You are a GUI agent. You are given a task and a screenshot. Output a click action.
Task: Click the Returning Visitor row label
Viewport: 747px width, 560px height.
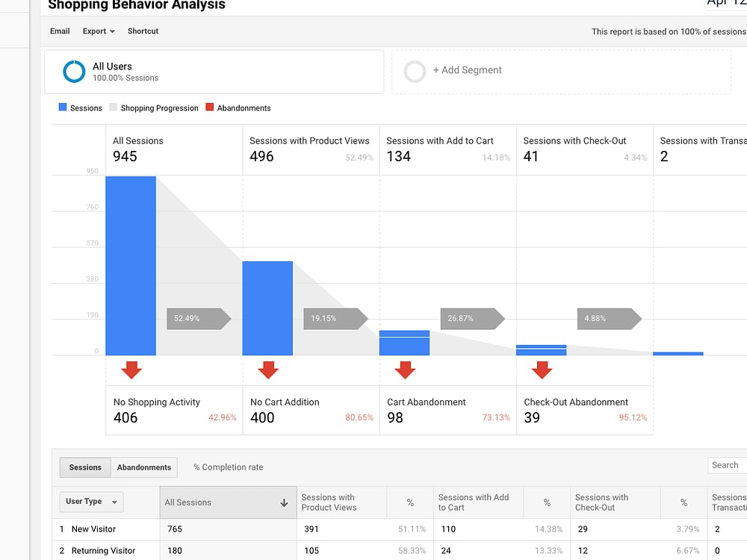pyautogui.click(x=103, y=551)
